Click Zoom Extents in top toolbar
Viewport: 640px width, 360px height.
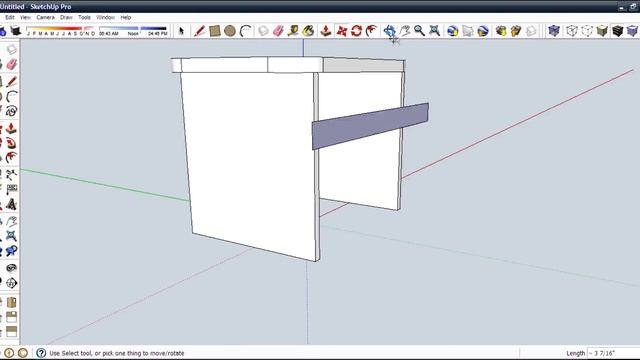coord(435,31)
